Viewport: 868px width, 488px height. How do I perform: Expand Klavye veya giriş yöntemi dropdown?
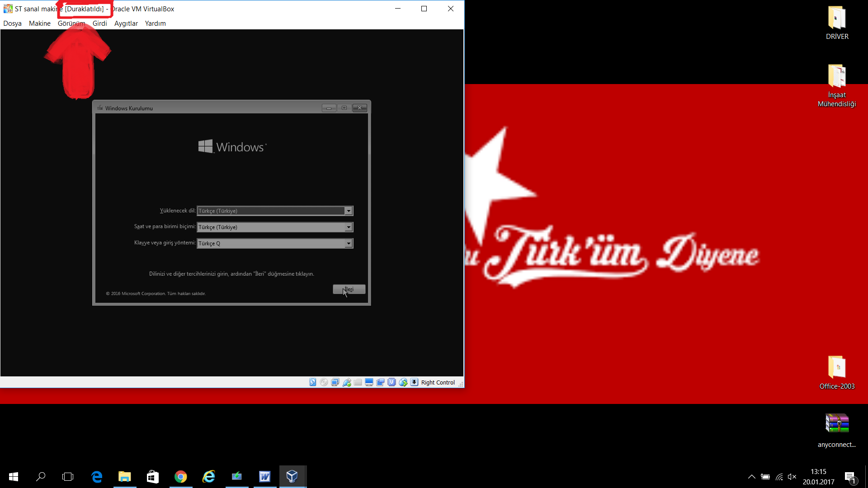348,244
